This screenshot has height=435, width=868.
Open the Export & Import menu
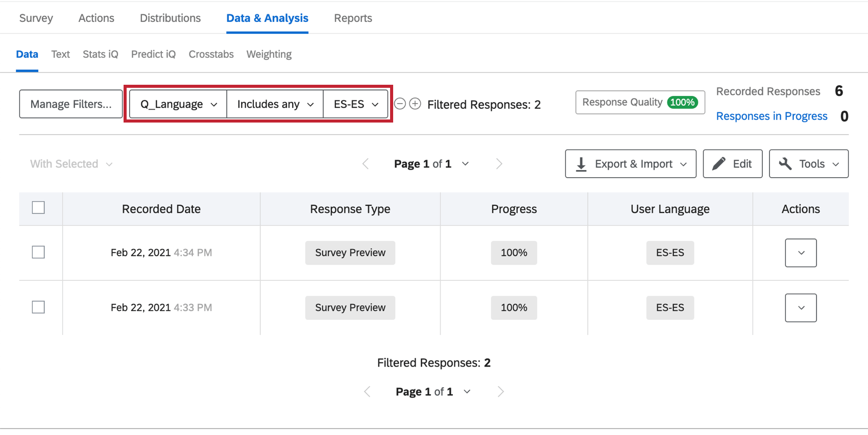coord(631,164)
